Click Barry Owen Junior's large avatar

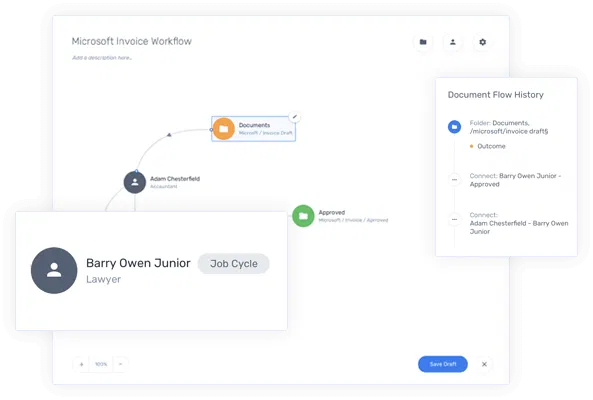(x=54, y=270)
